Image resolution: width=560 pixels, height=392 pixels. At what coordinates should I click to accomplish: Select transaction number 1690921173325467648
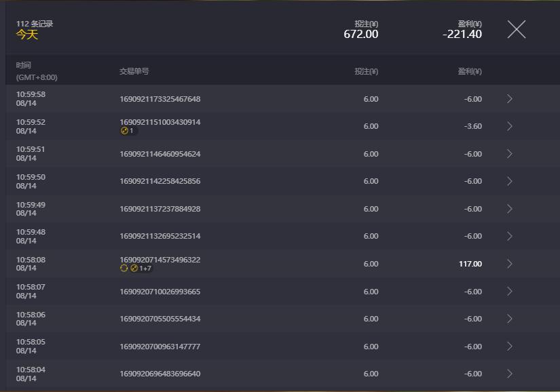click(x=160, y=99)
